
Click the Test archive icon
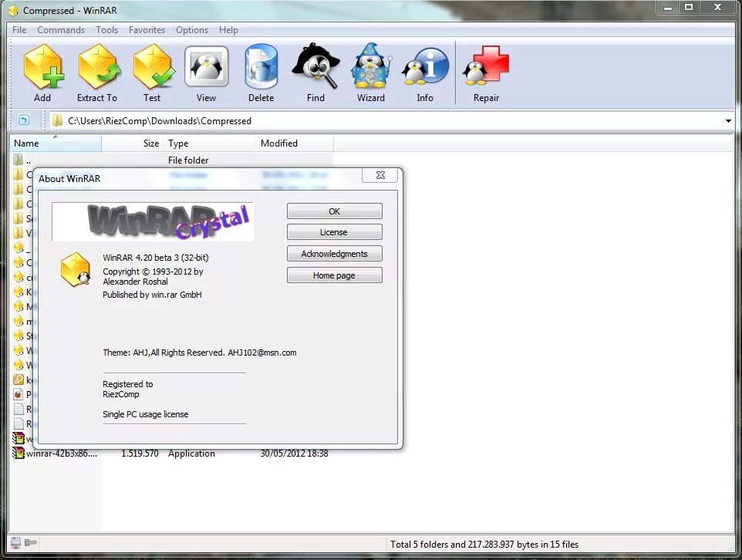tap(153, 67)
